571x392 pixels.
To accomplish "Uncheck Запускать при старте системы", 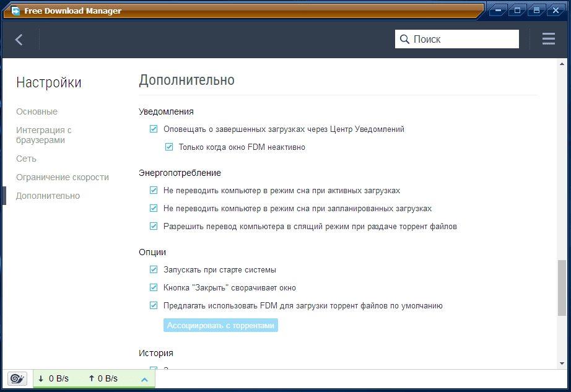I will (154, 269).
